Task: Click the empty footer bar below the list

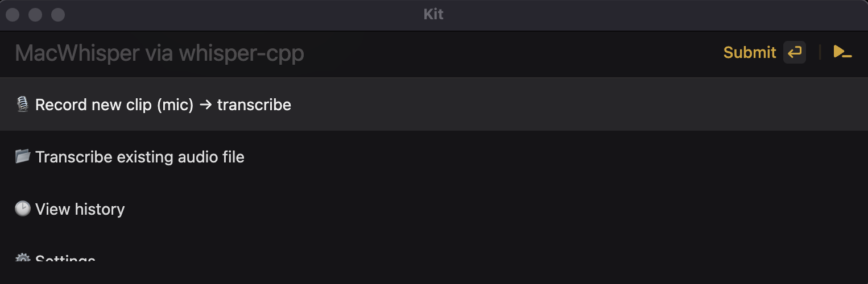Action: (434, 273)
